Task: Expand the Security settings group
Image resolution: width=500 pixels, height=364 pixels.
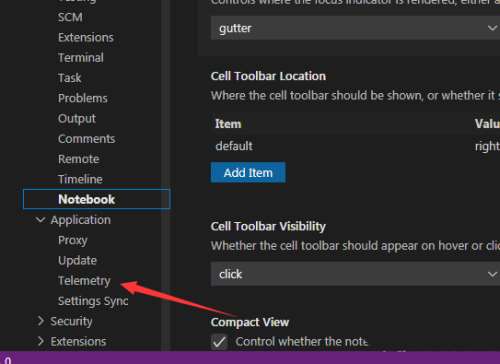Action: 41,321
